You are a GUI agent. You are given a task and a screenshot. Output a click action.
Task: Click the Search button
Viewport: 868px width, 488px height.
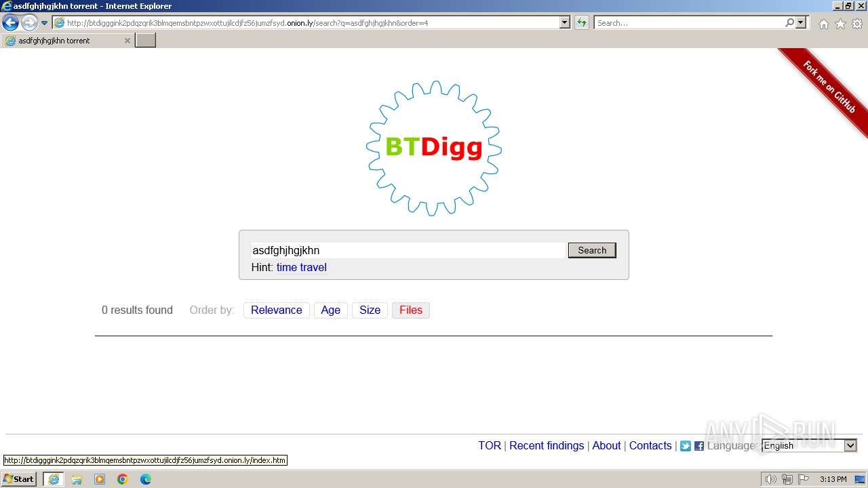point(592,250)
